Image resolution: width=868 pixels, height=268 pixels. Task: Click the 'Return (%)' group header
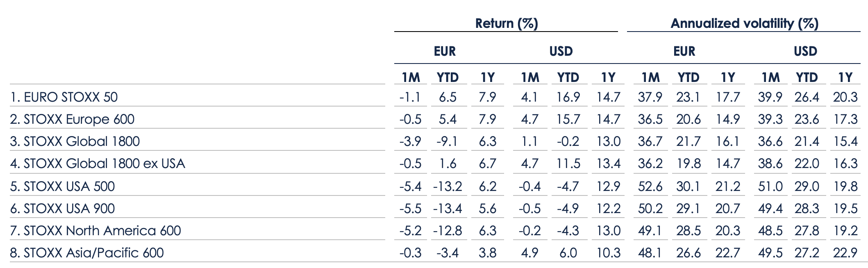tap(506, 23)
